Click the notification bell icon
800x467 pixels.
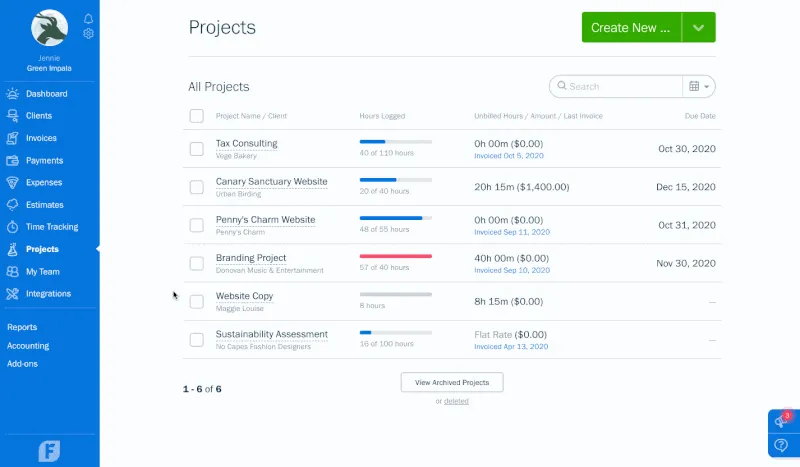(89, 19)
